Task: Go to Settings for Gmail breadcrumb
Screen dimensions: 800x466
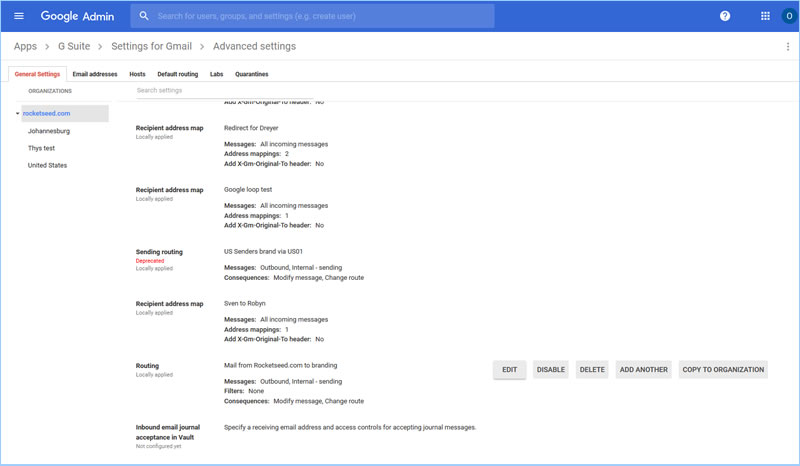Action: coord(152,46)
